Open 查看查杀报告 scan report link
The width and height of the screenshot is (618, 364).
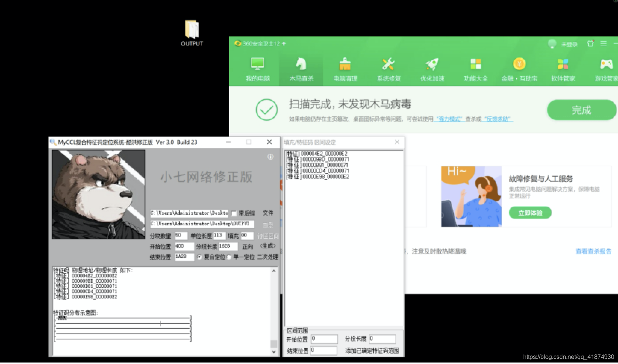coord(594,251)
